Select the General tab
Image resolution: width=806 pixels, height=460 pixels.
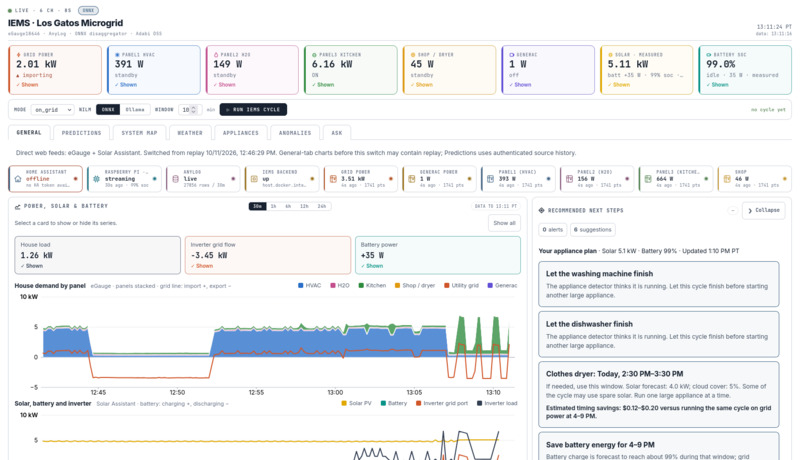29,133
